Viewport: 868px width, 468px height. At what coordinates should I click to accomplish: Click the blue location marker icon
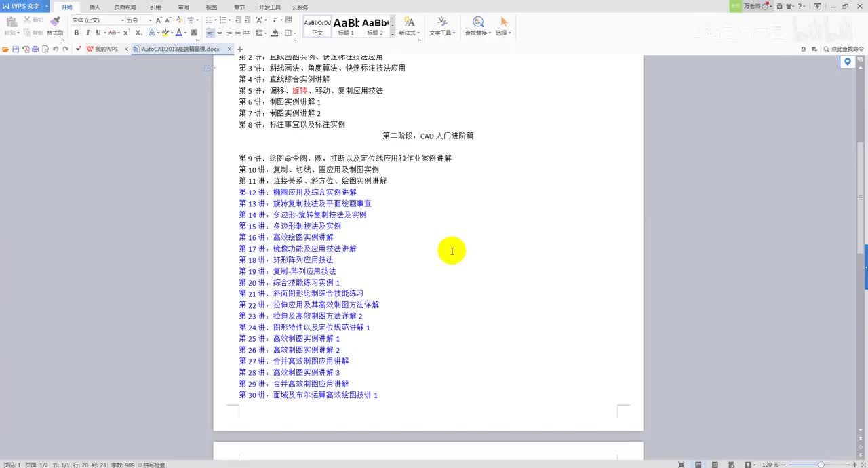point(847,62)
